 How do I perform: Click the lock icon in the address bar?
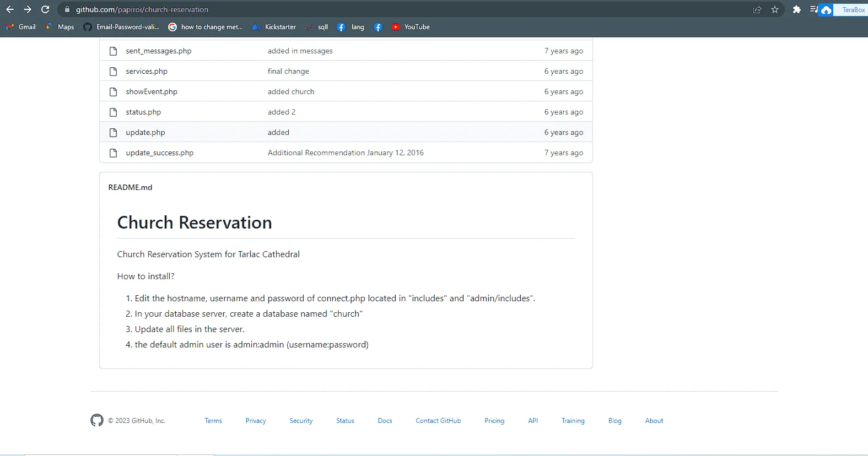coord(67,9)
